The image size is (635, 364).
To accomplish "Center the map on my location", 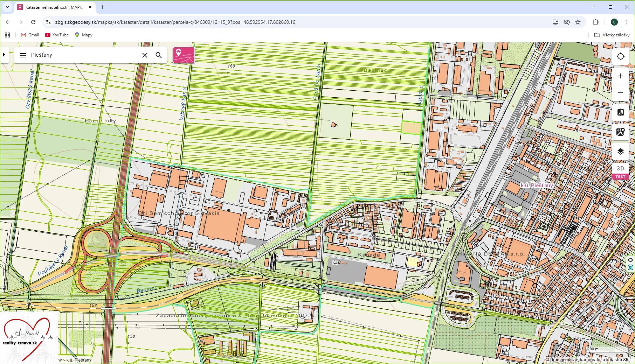I will click(620, 56).
